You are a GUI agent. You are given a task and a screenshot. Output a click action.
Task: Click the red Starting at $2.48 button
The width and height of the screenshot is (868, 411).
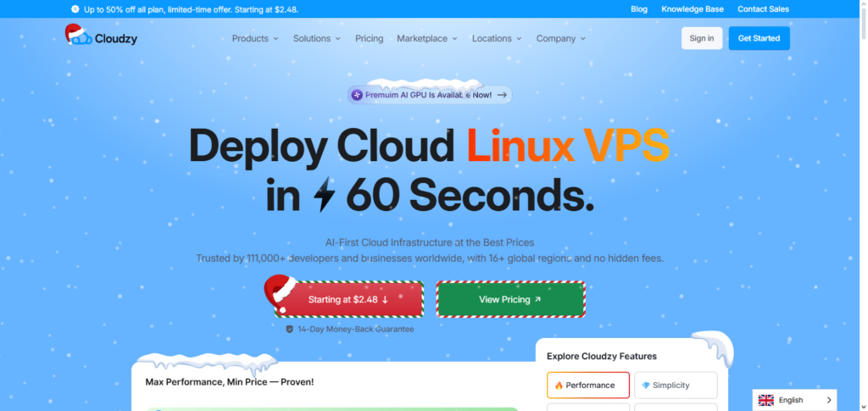click(x=348, y=299)
